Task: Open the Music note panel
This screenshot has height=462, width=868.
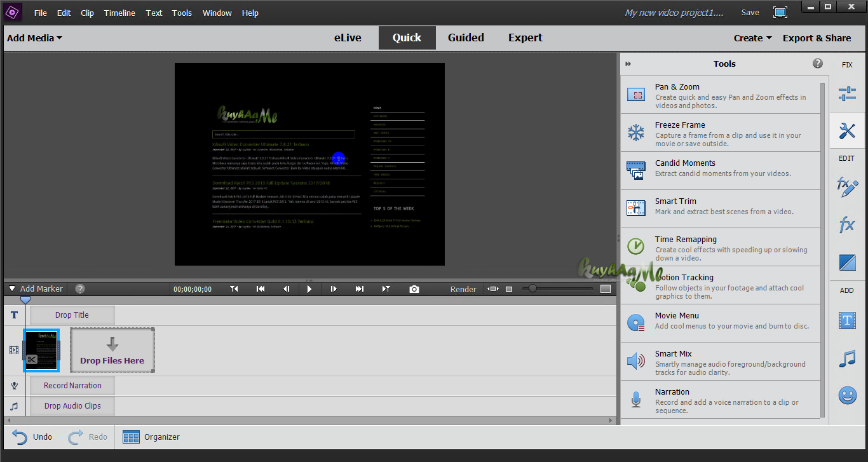Action: tap(847, 358)
